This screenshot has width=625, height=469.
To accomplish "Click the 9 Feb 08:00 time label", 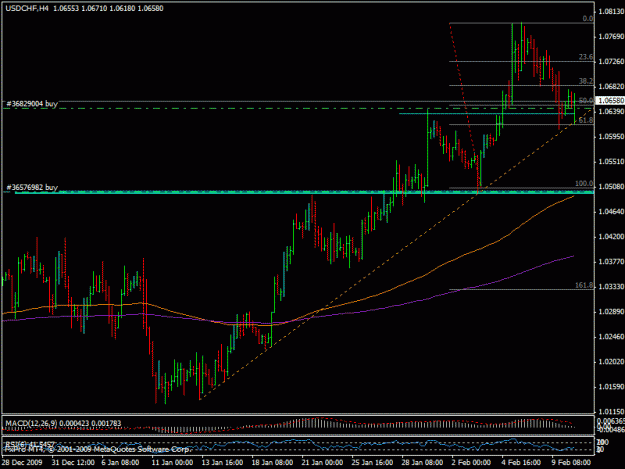I will 571,463.
